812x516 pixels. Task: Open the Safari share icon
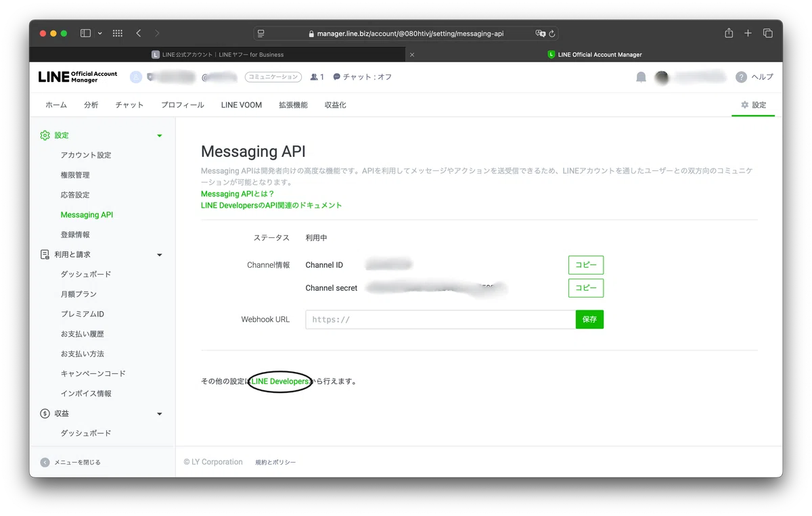pos(729,32)
